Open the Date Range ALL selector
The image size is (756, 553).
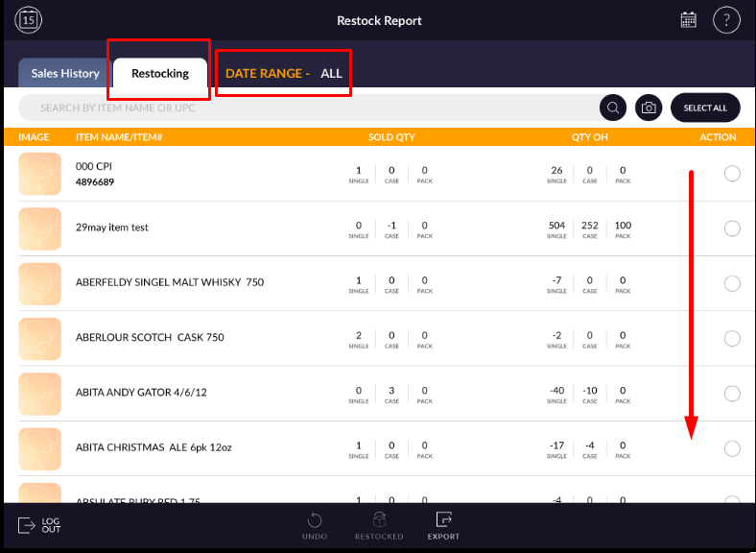(x=283, y=73)
